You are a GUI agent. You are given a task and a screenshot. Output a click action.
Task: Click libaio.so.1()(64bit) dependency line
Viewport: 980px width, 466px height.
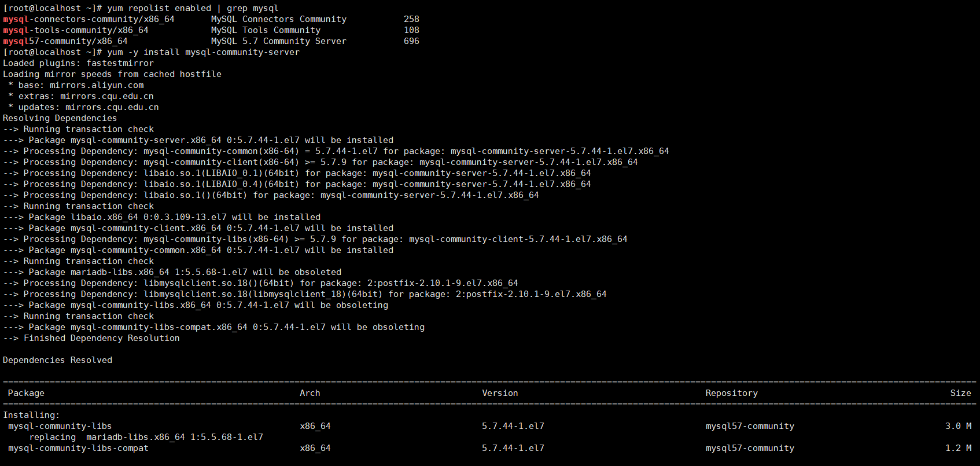pos(271,195)
